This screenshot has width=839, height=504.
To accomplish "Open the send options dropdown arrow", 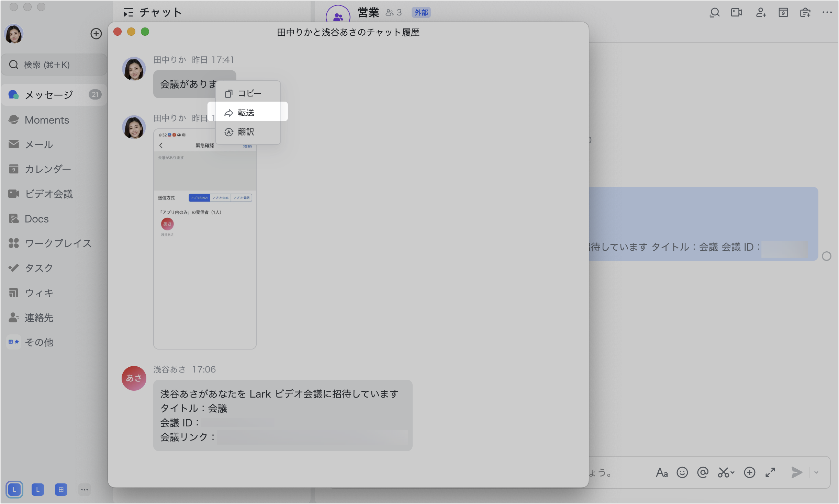I will coord(817,473).
